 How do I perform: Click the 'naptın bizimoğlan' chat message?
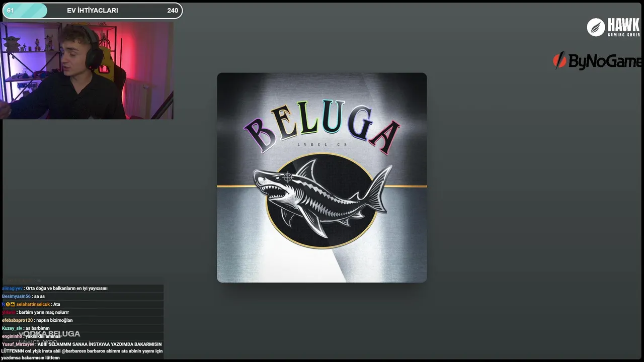(54, 320)
